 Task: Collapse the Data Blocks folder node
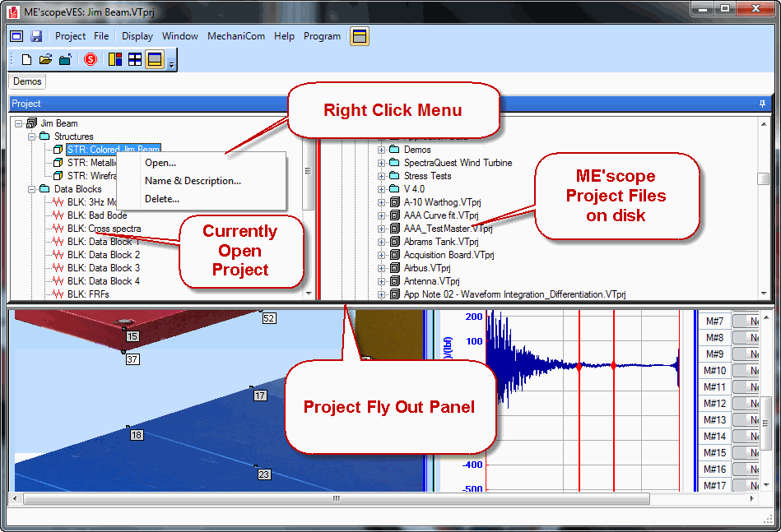(x=32, y=189)
